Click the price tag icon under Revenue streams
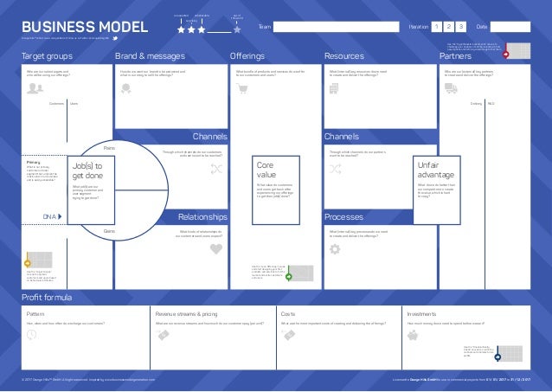Screen dimensions: 552x392 [163, 335]
